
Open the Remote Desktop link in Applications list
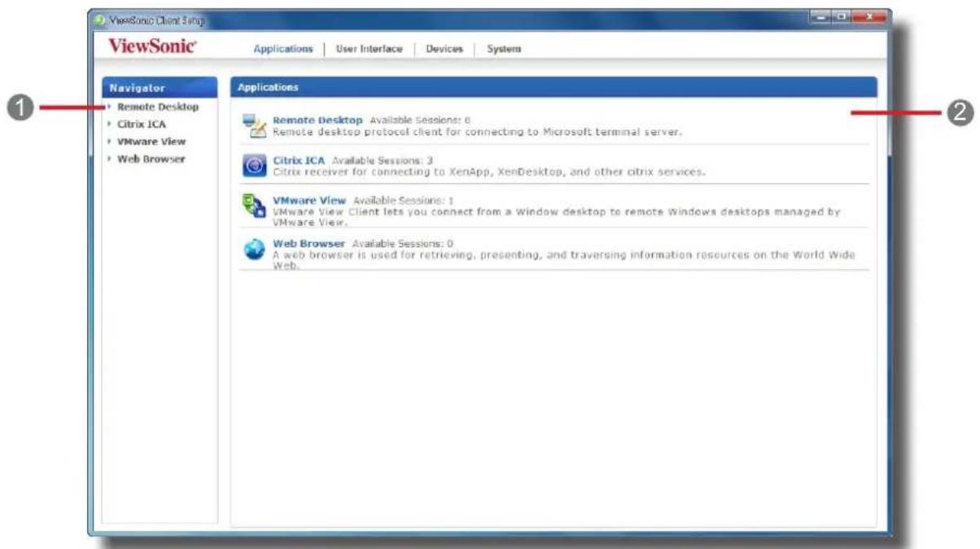317,121
